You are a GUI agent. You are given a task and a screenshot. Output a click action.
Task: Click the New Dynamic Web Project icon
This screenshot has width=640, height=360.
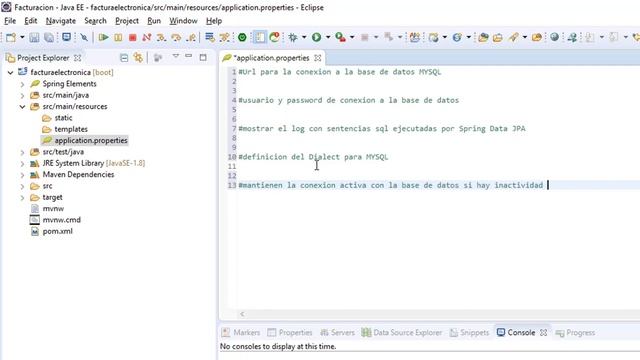coord(433,38)
